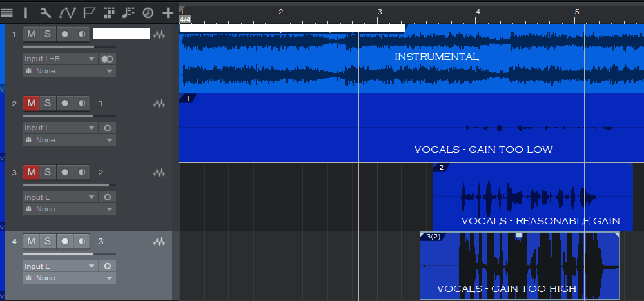Open the track list menu icon
Image resolution: width=644 pixels, height=301 pixels.
coord(7,13)
